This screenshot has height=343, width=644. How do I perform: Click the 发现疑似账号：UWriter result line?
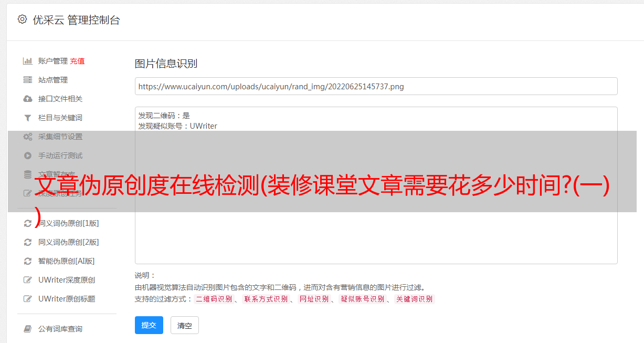tap(178, 126)
